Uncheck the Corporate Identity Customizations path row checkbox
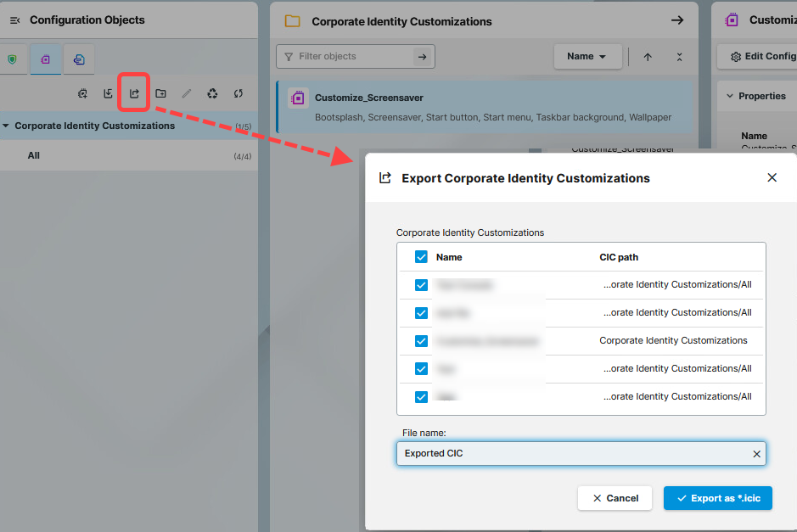 click(x=421, y=341)
